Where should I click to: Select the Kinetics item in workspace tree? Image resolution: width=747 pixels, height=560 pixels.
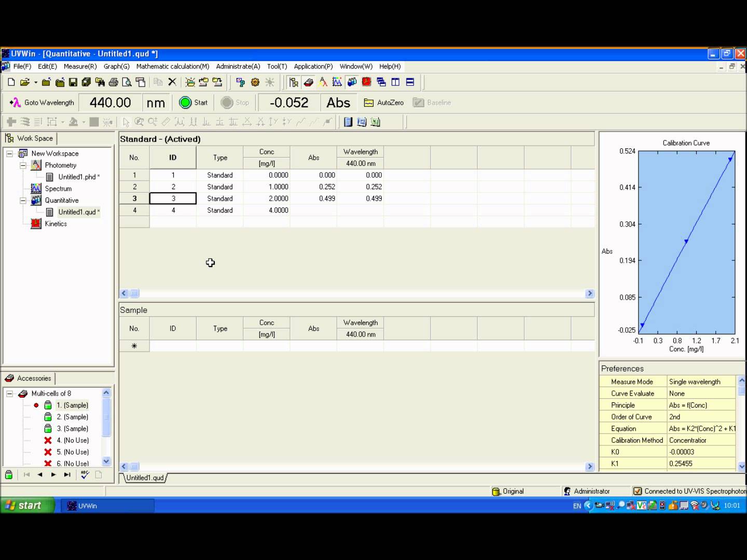(x=56, y=224)
